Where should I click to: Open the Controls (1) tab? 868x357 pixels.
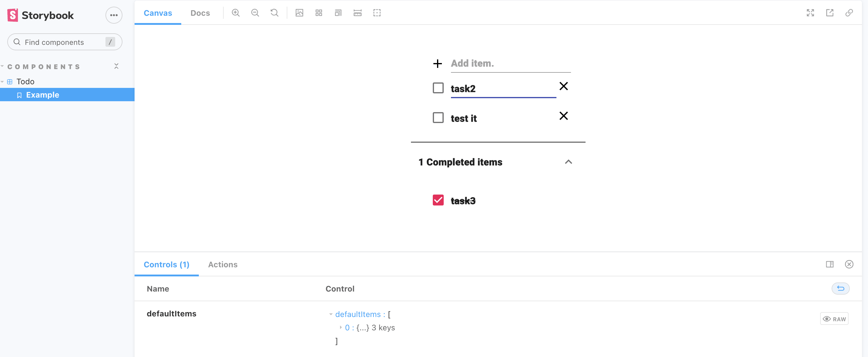pos(166,264)
